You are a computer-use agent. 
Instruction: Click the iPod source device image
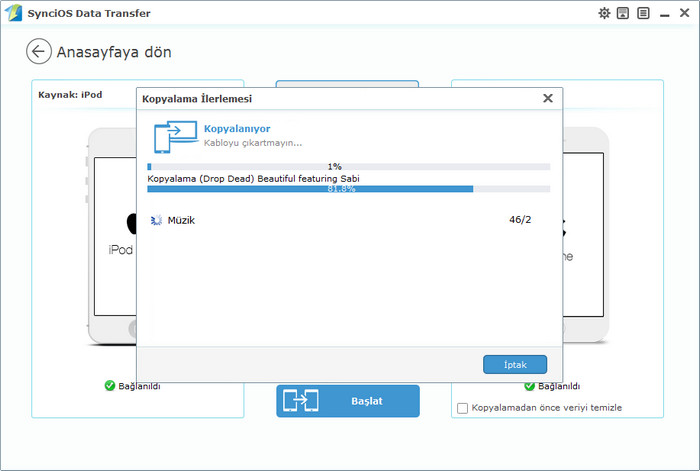[112, 236]
